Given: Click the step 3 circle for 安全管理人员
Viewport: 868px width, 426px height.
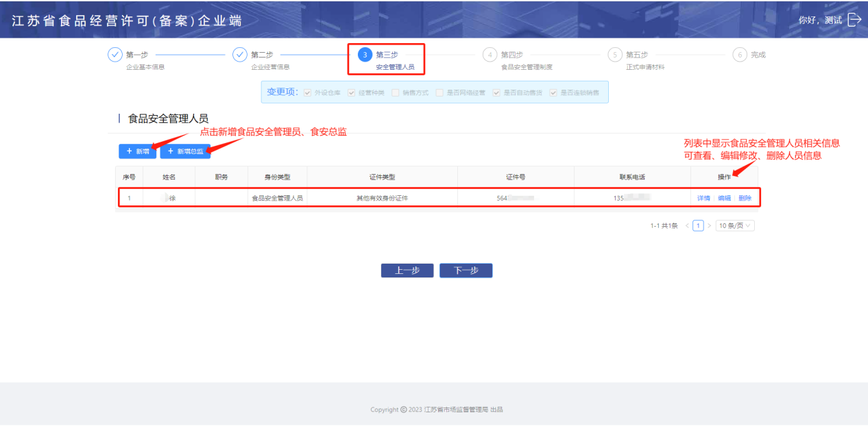Looking at the screenshot, I should [365, 55].
